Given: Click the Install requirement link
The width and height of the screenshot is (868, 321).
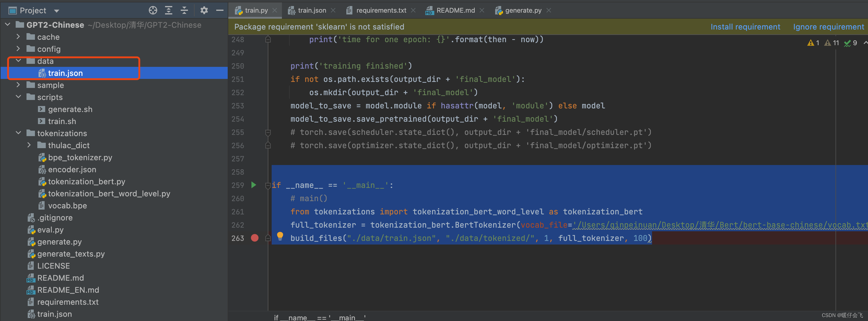Looking at the screenshot, I should click(745, 27).
